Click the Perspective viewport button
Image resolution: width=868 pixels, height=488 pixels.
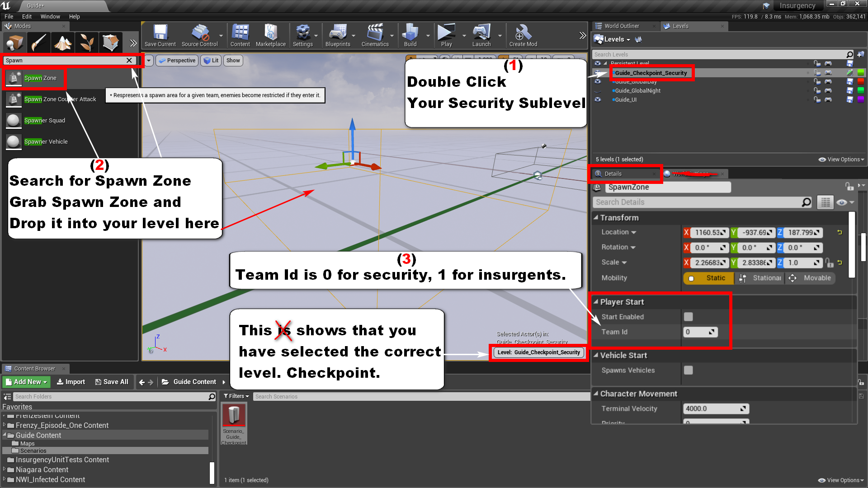coord(177,61)
